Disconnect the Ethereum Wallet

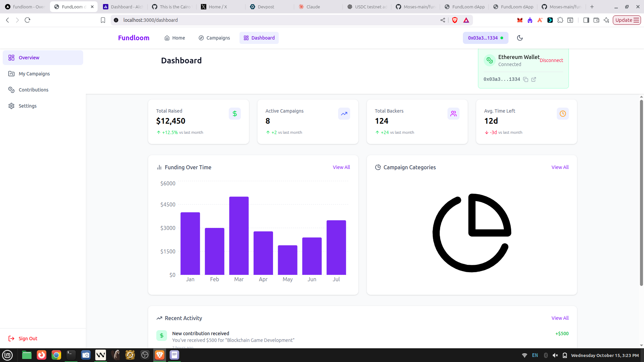[551, 60]
